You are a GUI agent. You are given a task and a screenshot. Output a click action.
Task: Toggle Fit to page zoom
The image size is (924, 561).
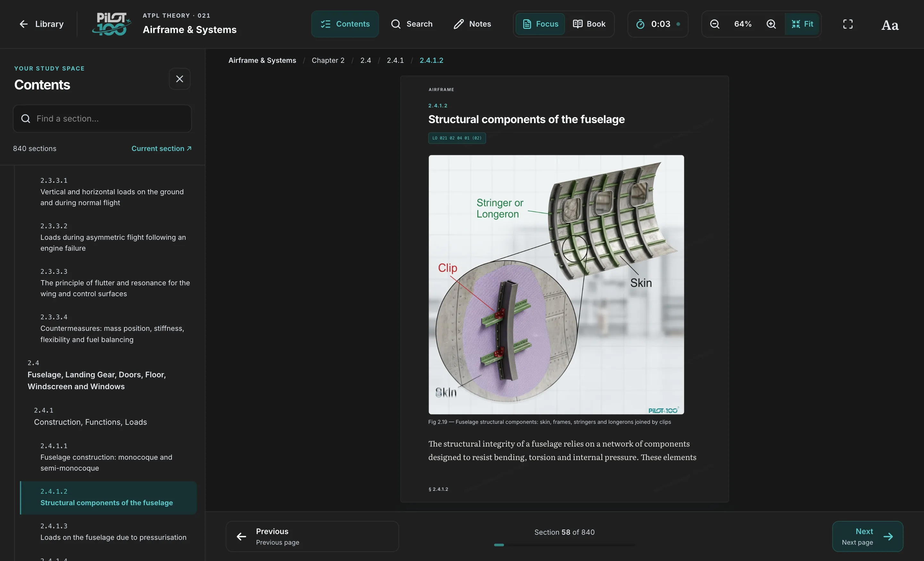[802, 24]
